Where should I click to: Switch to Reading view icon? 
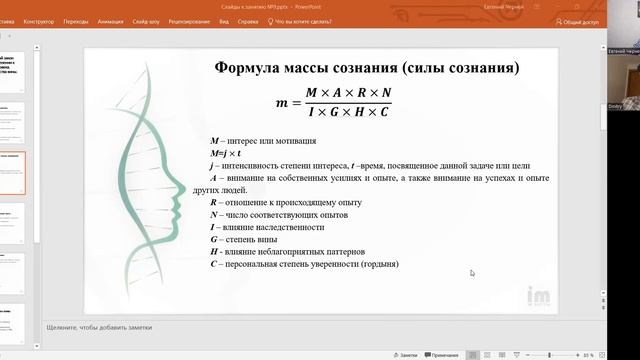pyautogui.click(x=502, y=355)
